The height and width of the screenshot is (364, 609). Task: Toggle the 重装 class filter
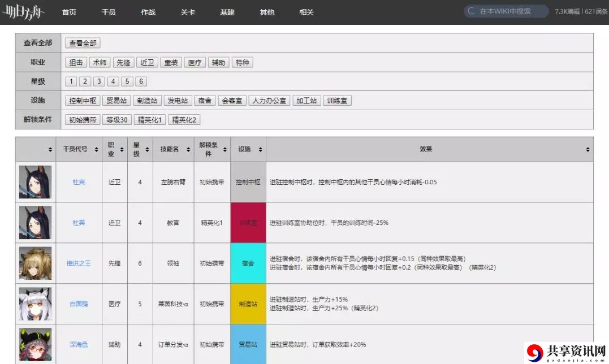coord(171,63)
